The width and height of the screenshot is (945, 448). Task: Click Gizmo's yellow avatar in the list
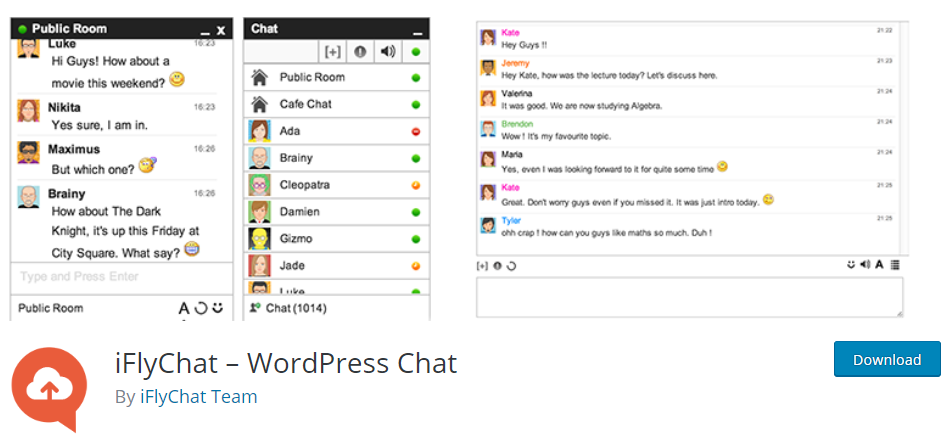tap(259, 239)
